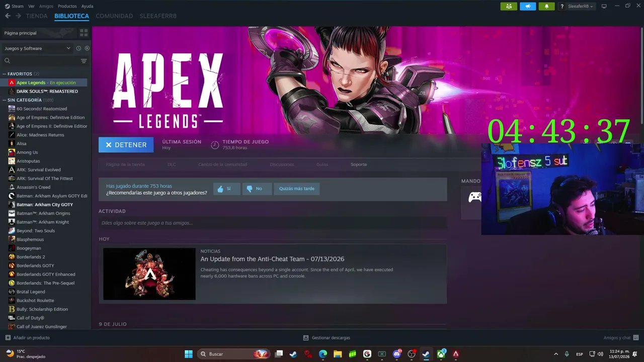Select the BIBLIOTECA tab
Viewport: 644px width, 362px height.
coord(71,16)
